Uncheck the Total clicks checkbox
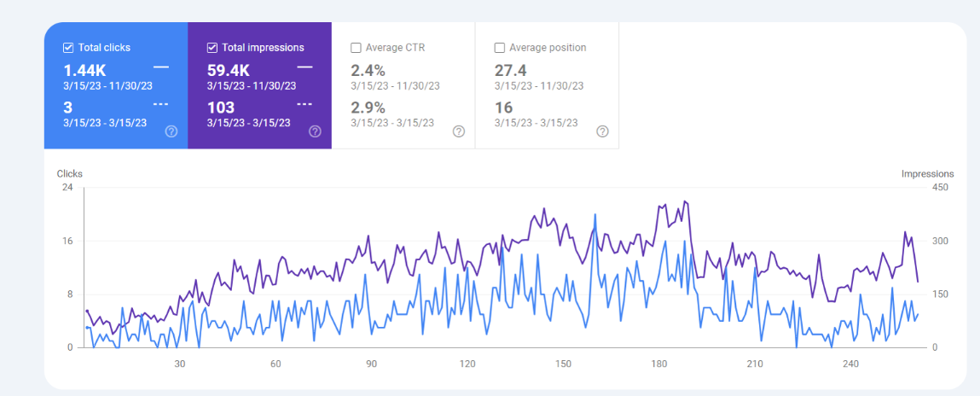Image resolution: width=980 pixels, height=396 pixels. click(68, 48)
